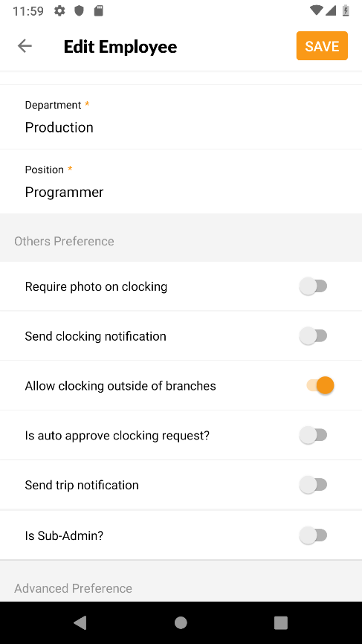The width and height of the screenshot is (362, 644).
Task: Tap the Advanced Preference section header
Action: pos(73,588)
